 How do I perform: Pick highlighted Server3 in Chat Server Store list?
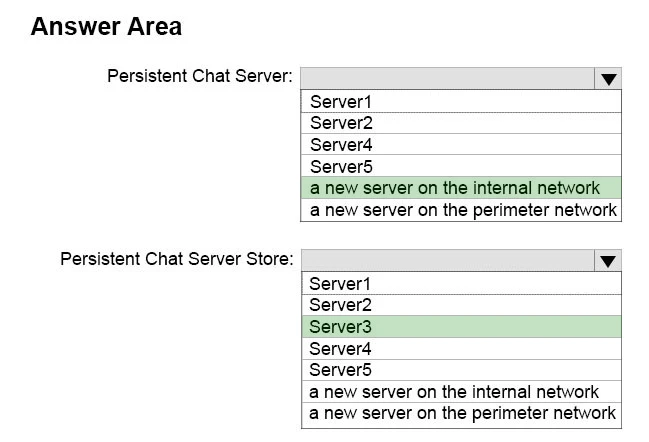click(x=460, y=327)
